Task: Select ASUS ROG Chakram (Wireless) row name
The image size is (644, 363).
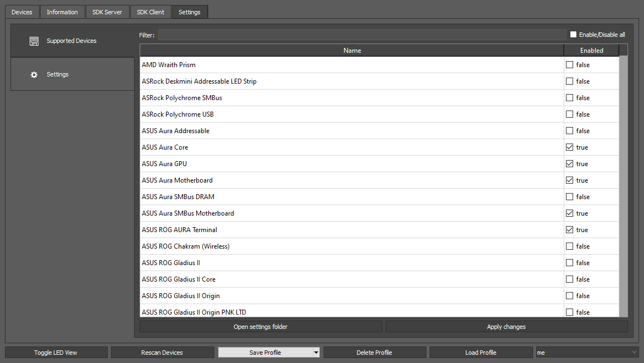Action: 186,246
